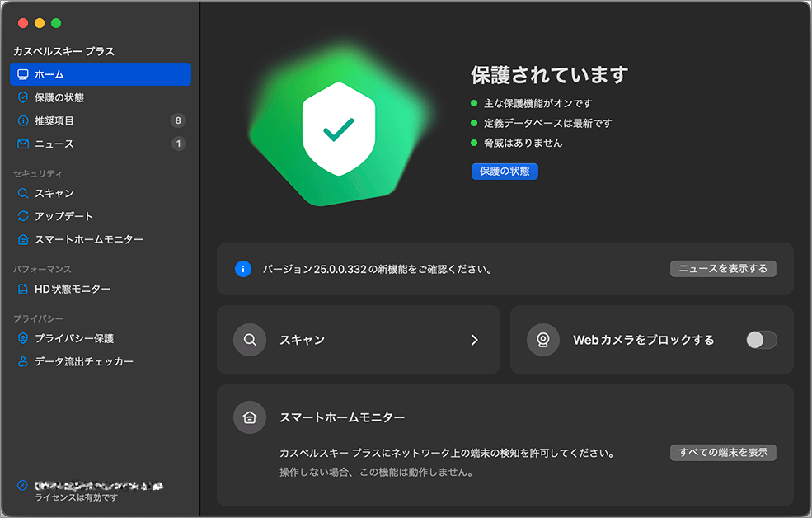The height and width of the screenshot is (518, 812).
Task: Select スキャン label in the sidebar
Action: click(54, 193)
